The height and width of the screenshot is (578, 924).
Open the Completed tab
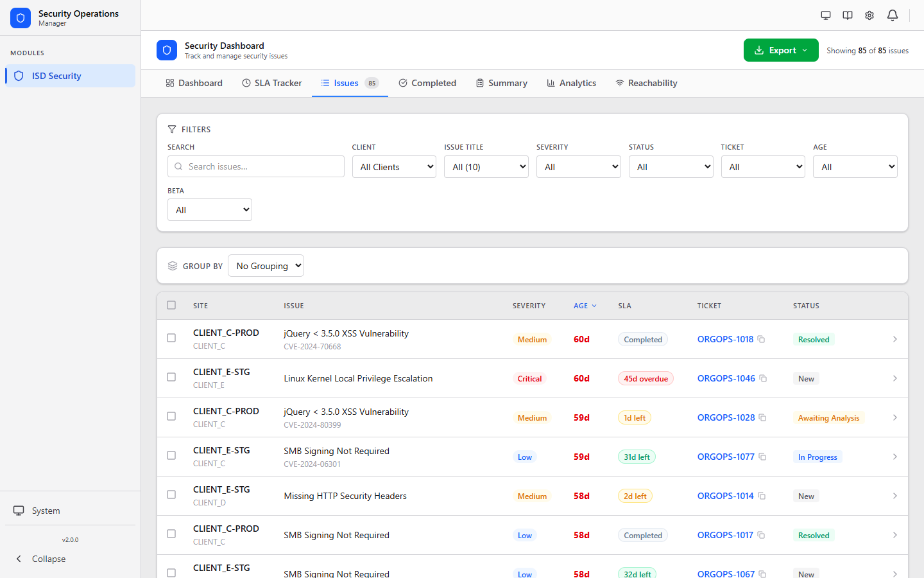(x=427, y=83)
